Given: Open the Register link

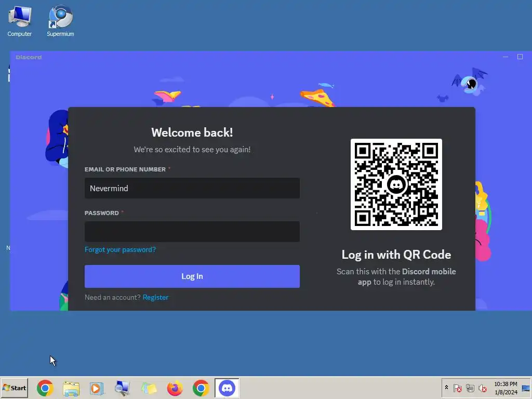Looking at the screenshot, I should 155,298.
